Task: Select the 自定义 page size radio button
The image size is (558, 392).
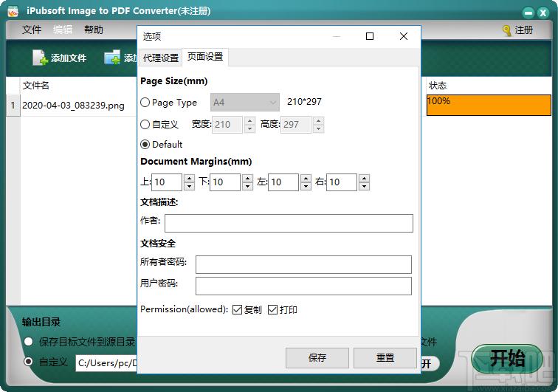Action: click(x=145, y=124)
